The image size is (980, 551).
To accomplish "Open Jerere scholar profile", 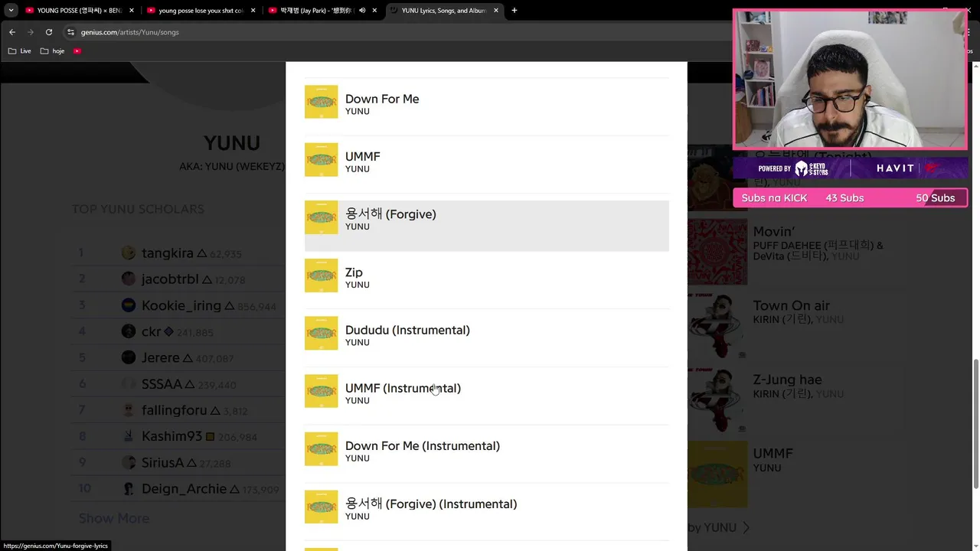I will tap(161, 357).
